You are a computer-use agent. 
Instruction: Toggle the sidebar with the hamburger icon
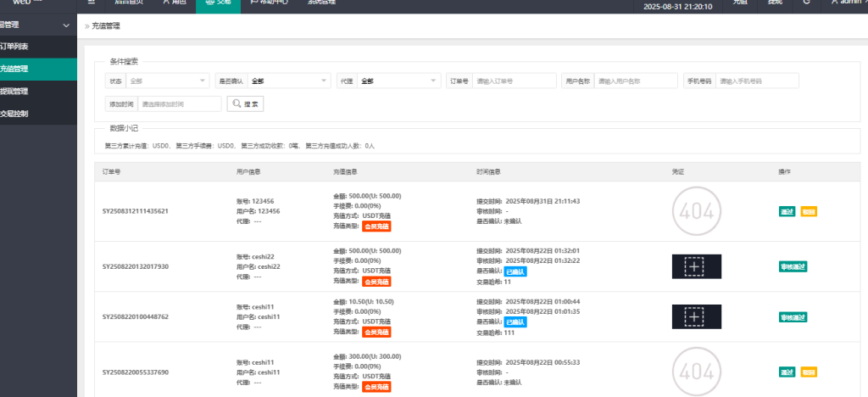tap(92, 3)
